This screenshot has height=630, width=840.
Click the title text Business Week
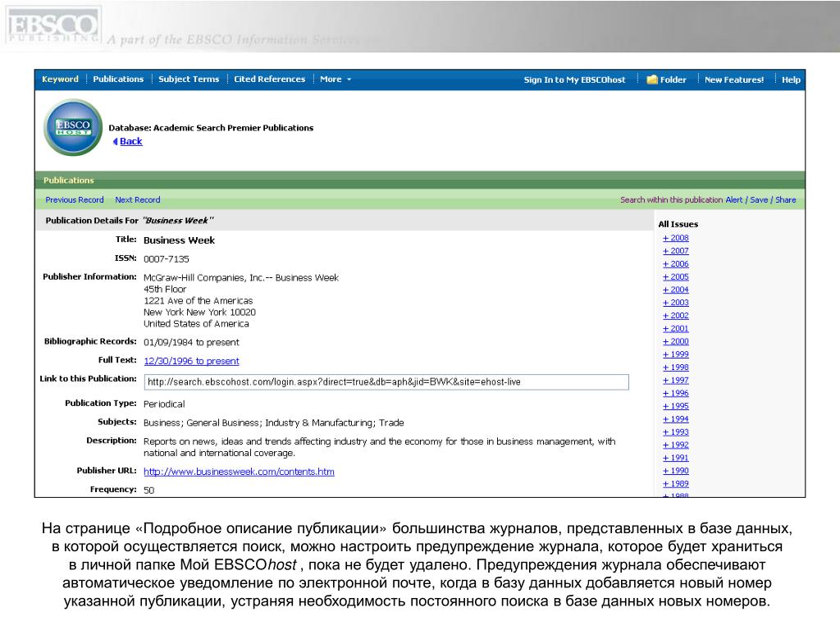[179, 240]
